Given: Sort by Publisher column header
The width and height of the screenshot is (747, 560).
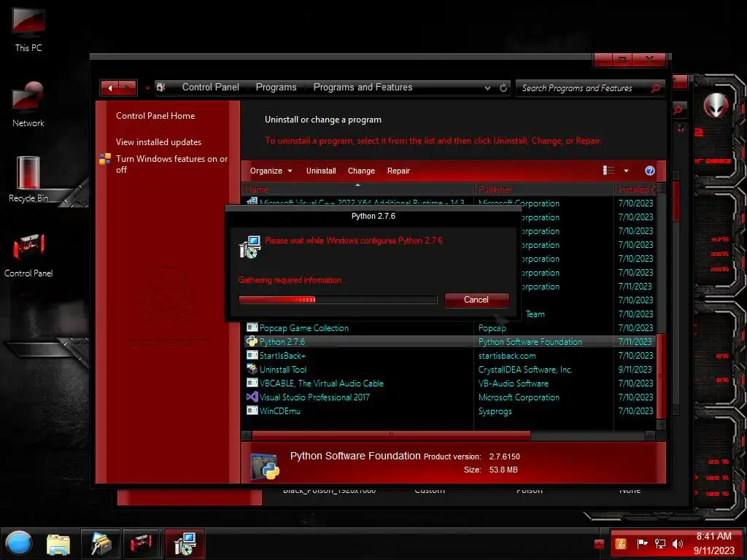Looking at the screenshot, I should 544,190.
